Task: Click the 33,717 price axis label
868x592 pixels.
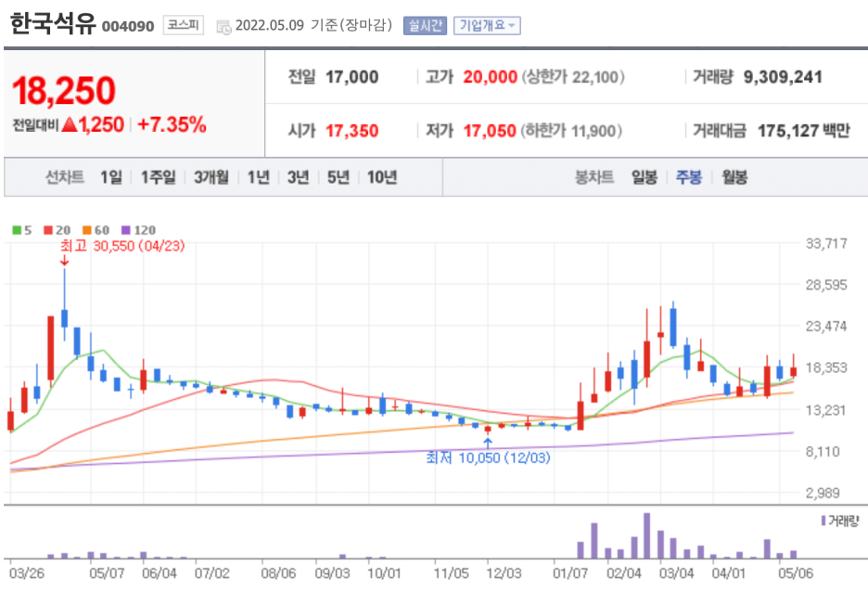Action: (826, 244)
